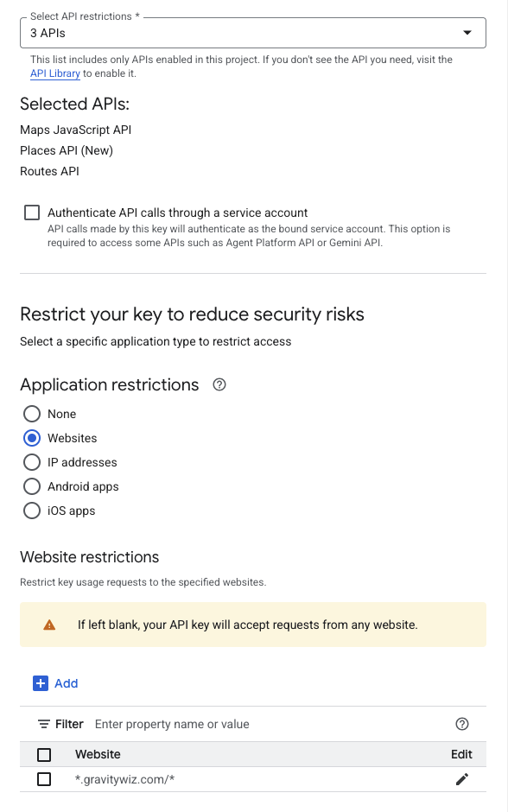The height and width of the screenshot is (812, 508).
Task: Click the pencil edit icon for gravitywiz.com
Action: [462, 779]
